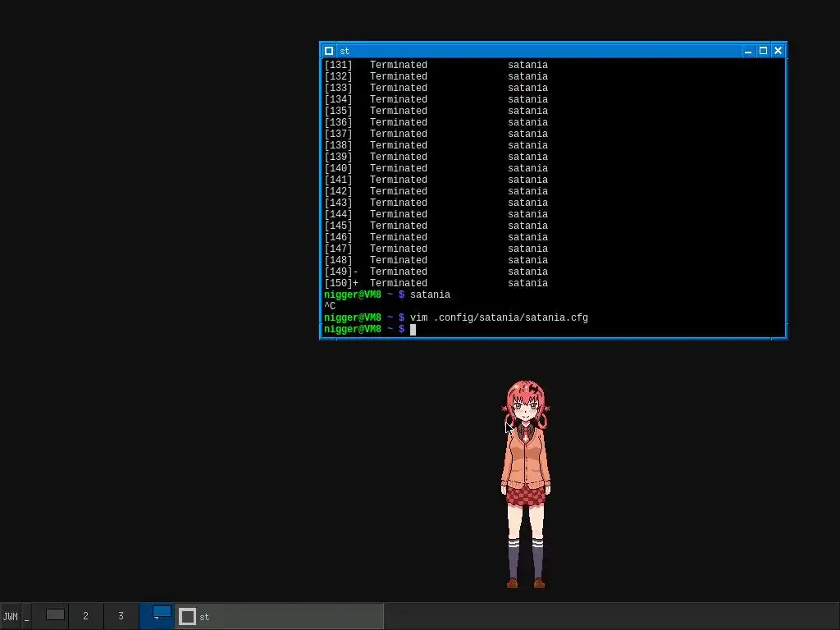Click the show desktop underscore button in taskbar
840x630 pixels.
pos(26,616)
